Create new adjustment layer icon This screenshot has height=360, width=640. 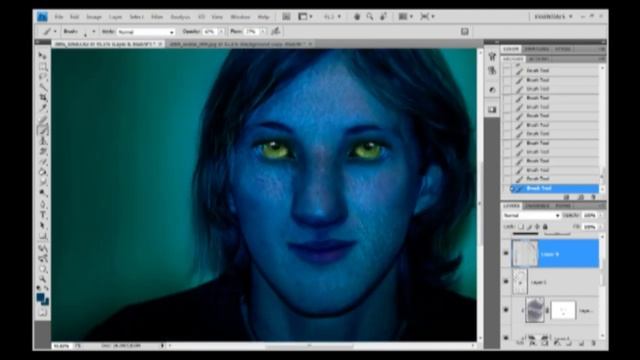coord(556,344)
